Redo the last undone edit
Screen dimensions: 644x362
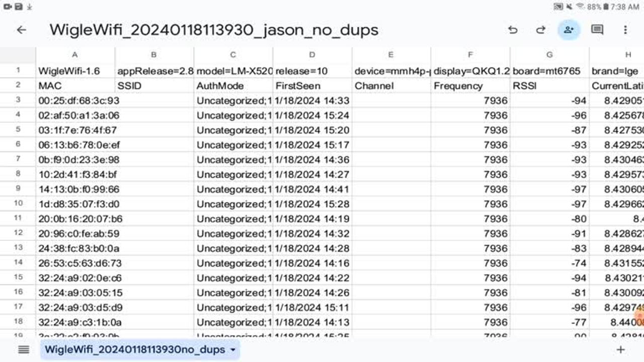point(541,30)
